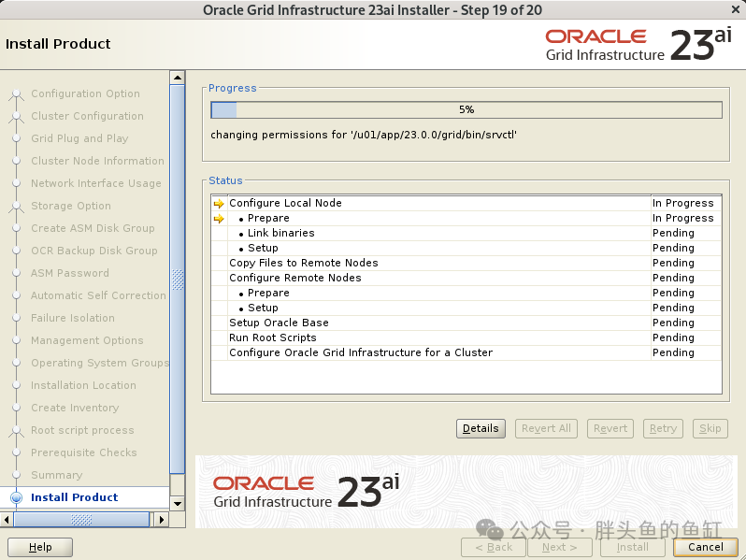
Task: Close the installer window with X
Action: tap(736, 9)
